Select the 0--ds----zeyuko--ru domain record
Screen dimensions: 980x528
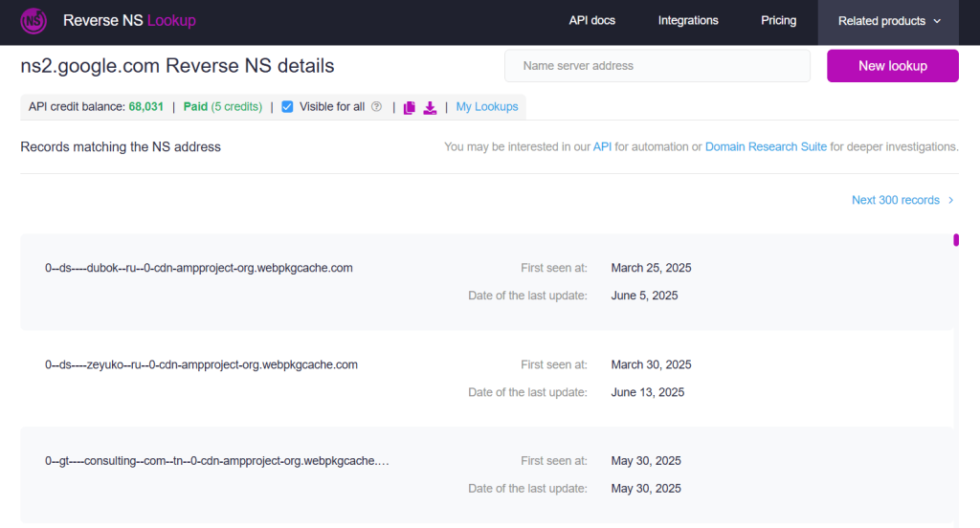pos(201,365)
